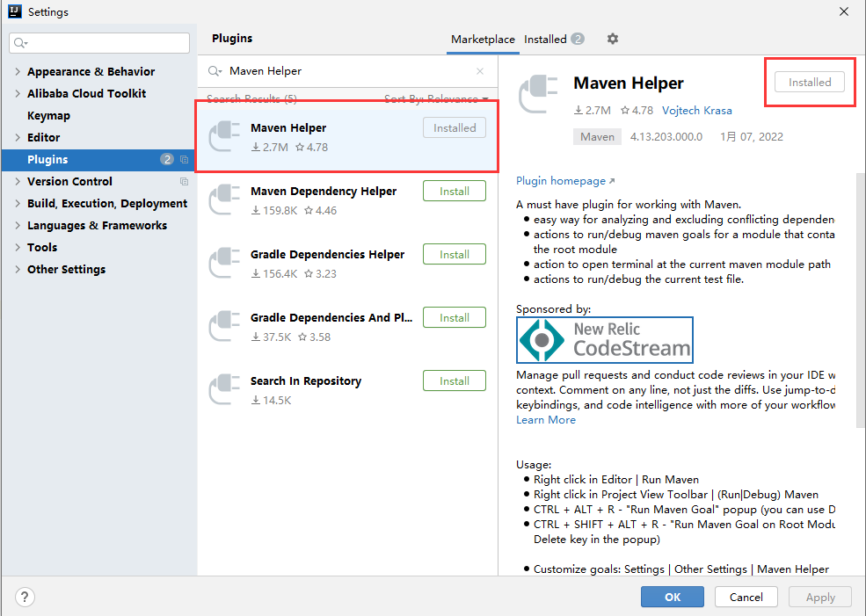Select Gradle Dependencies Helper title text
866x616 pixels.
pyautogui.click(x=328, y=255)
